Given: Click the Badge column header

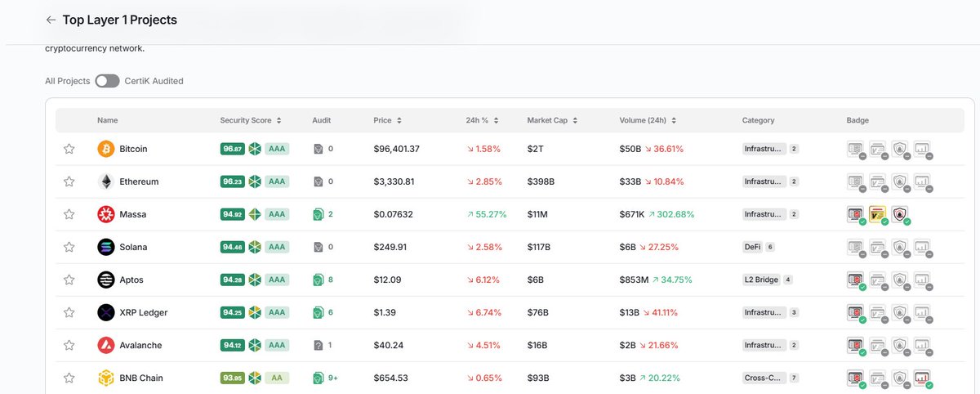Looking at the screenshot, I should (x=858, y=120).
